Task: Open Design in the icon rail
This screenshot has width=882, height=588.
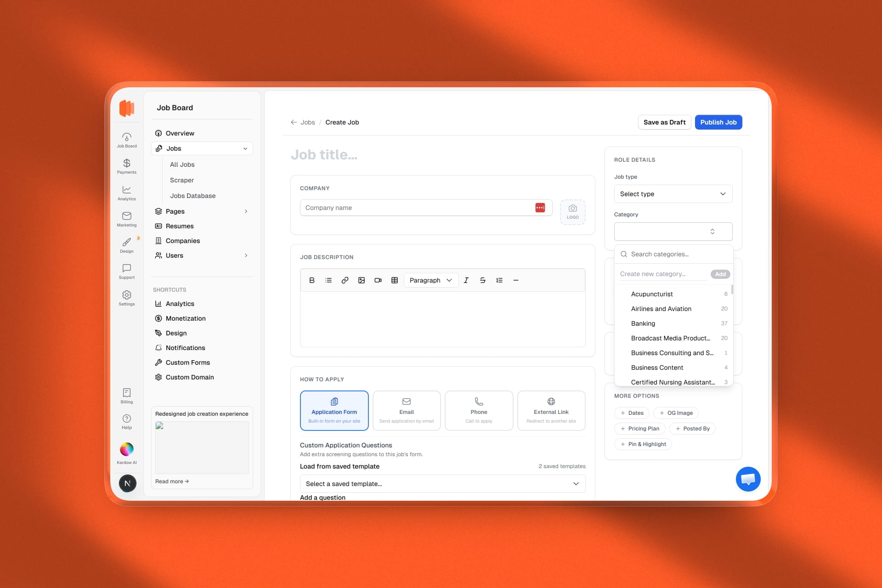Action: pyautogui.click(x=127, y=245)
